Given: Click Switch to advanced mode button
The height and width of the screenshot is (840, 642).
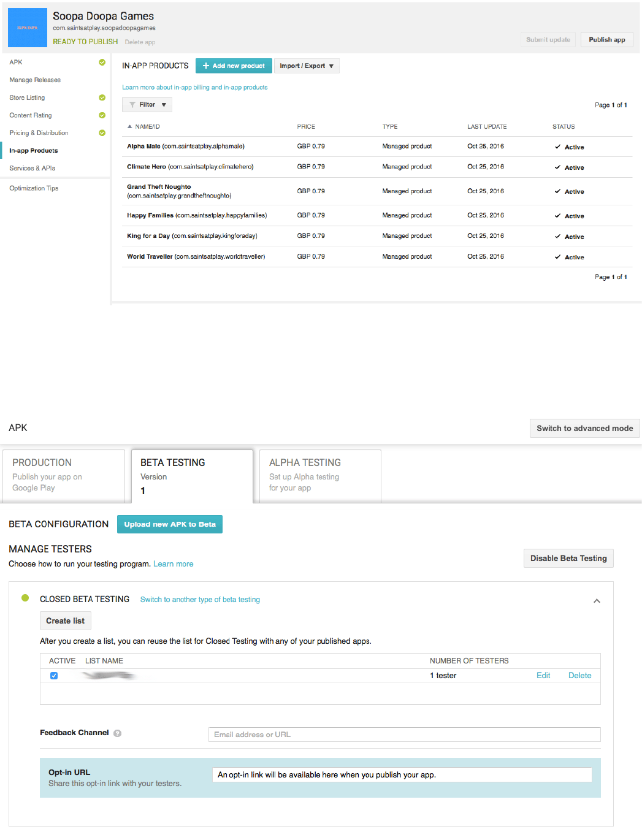Looking at the screenshot, I should point(585,429).
